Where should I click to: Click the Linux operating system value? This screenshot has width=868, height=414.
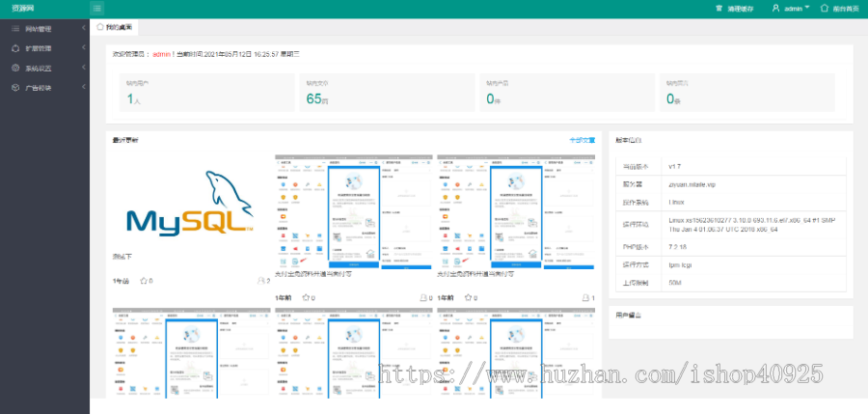coord(676,202)
